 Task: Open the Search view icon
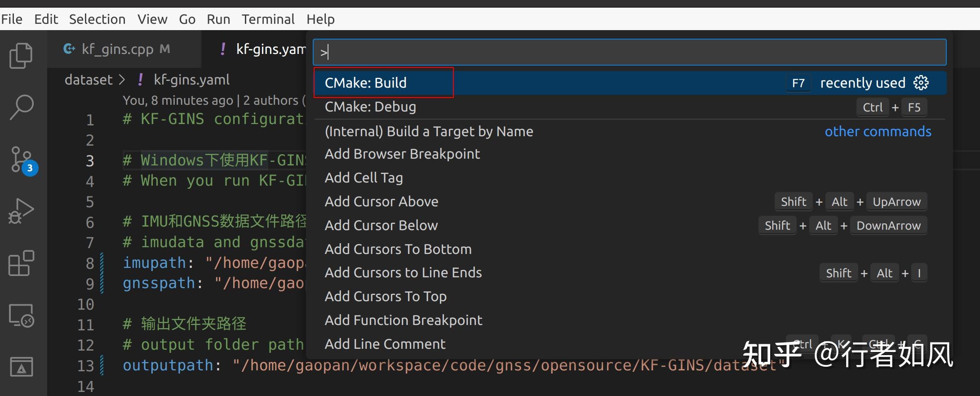click(21, 107)
